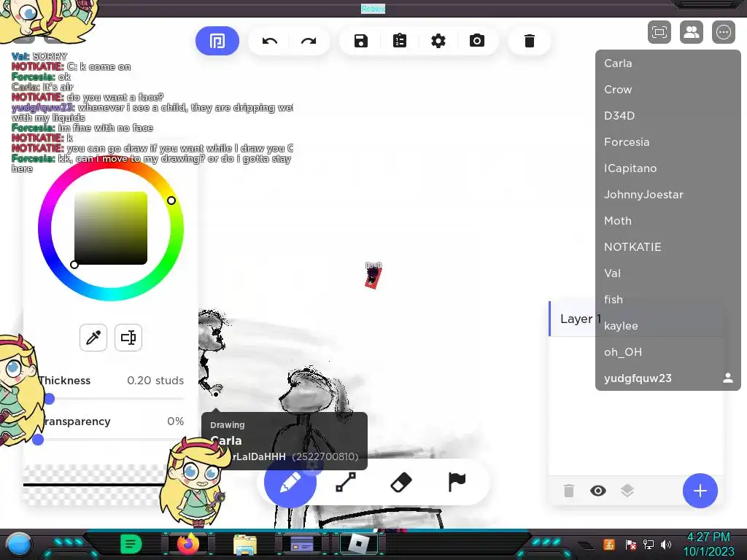Open File Explorer from the taskbar
This screenshot has width=747, height=560.
(x=245, y=544)
